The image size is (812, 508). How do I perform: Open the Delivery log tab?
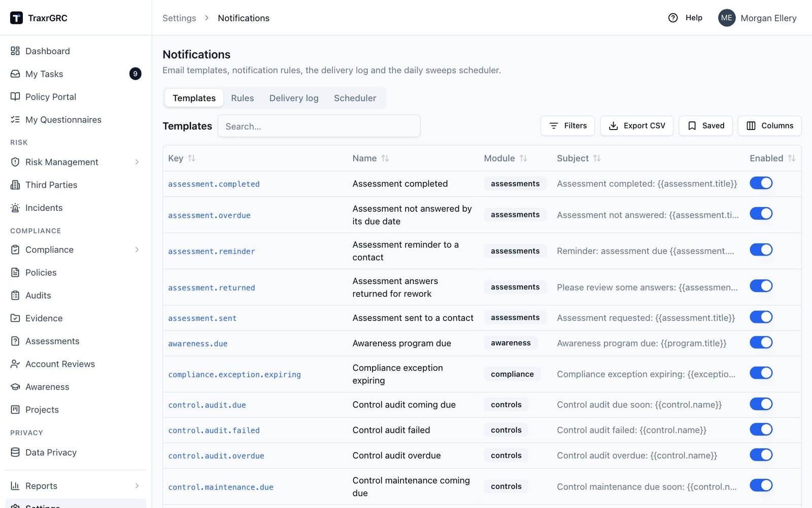(x=294, y=98)
